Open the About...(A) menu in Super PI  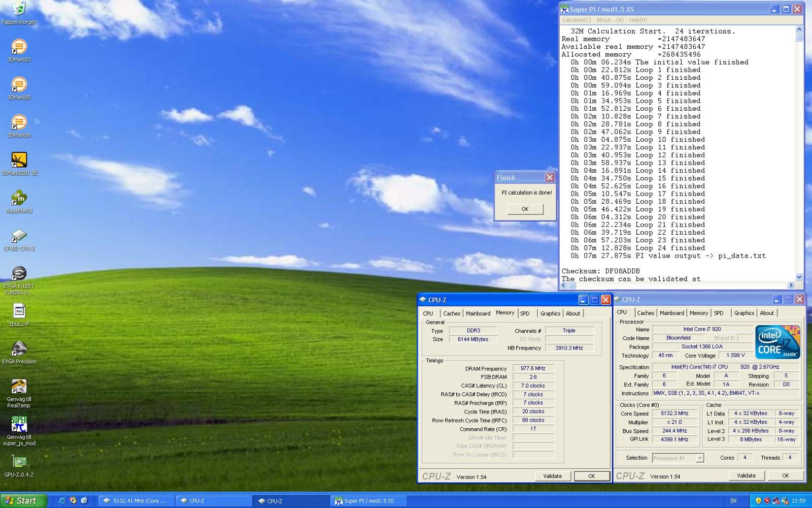pos(610,20)
